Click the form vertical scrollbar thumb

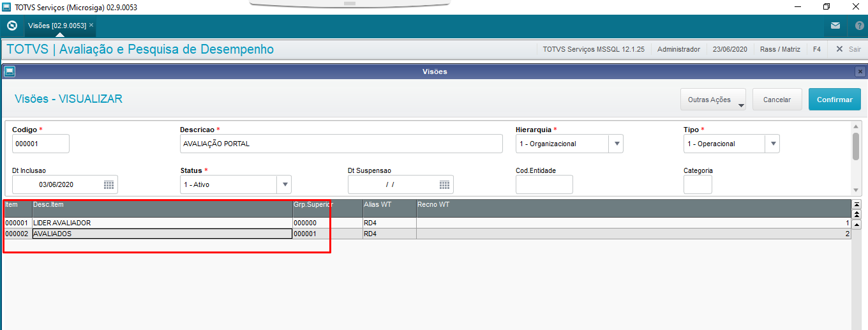[x=856, y=146]
